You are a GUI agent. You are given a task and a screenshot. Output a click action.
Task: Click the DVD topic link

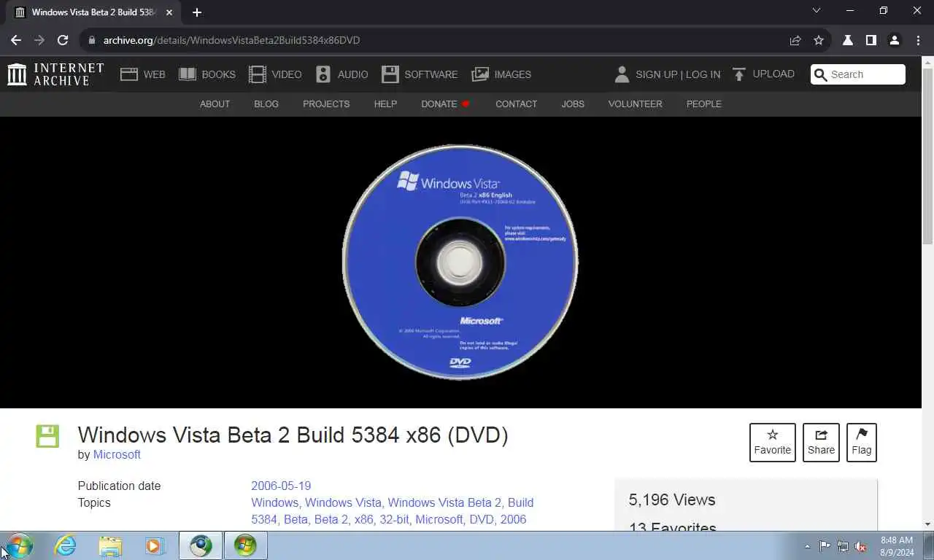[x=482, y=519]
